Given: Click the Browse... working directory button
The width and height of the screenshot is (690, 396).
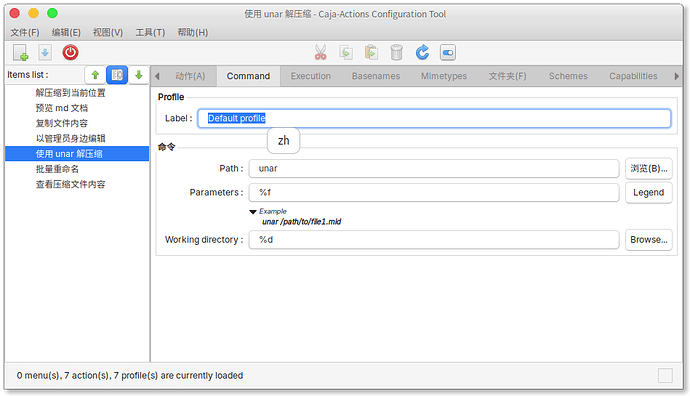Looking at the screenshot, I should [649, 240].
